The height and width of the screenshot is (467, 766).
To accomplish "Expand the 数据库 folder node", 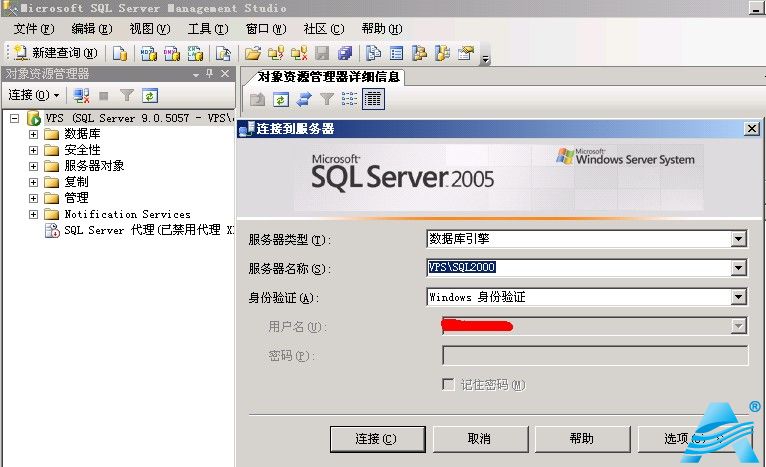I will pos(33,134).
